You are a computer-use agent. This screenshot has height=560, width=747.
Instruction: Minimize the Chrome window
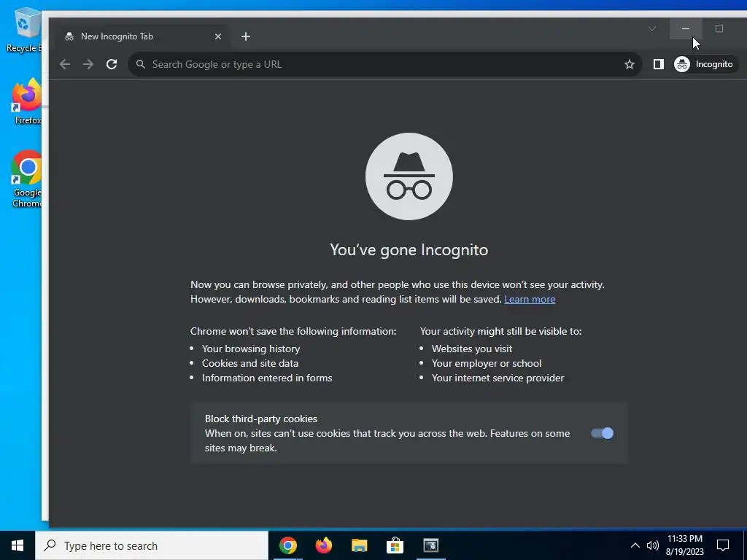pos(686,29)
